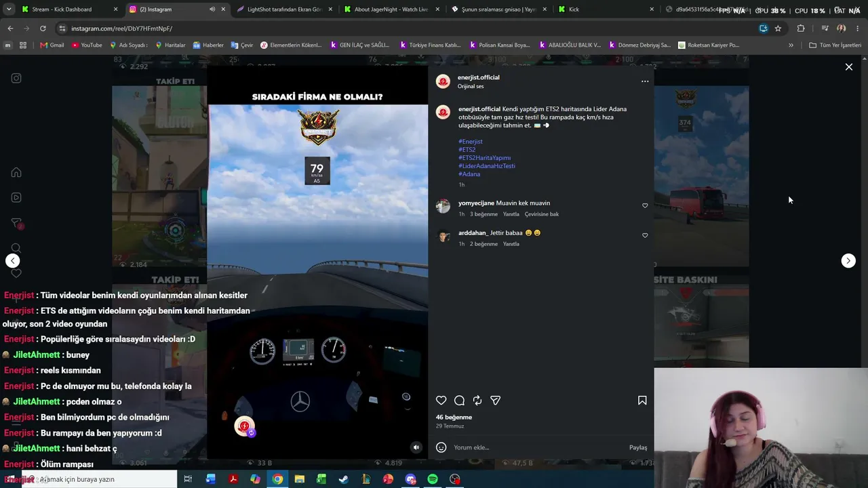Close the reel viewer with the X
This screenshot has width=868, height=488.
pyautogui.click(x=848, y=67)
